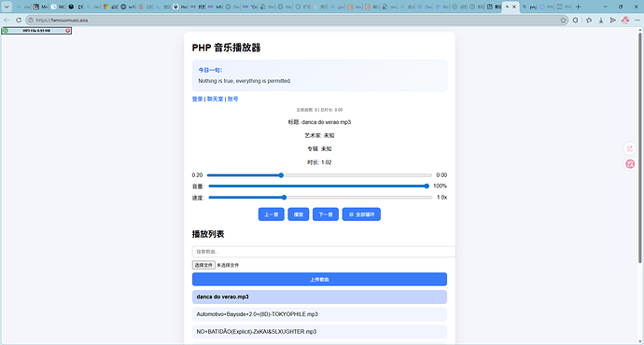The height and width of the screenshot is (345, 644).
Task: Click the 标题: danca do verao.mp3 text
Action: coord(319,122)
